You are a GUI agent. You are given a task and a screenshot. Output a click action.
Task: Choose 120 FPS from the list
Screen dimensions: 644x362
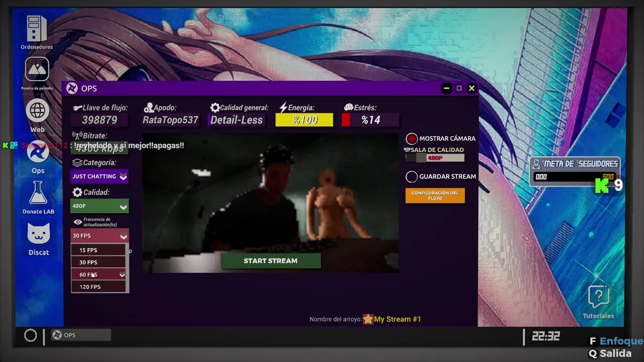point(99,287)
